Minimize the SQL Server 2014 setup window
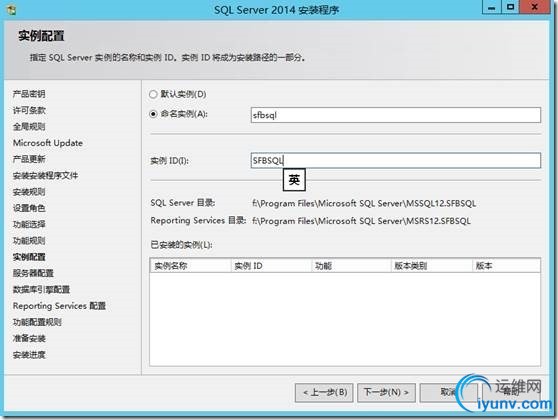Viewport: 558px width, 420px height. [491, 7]
